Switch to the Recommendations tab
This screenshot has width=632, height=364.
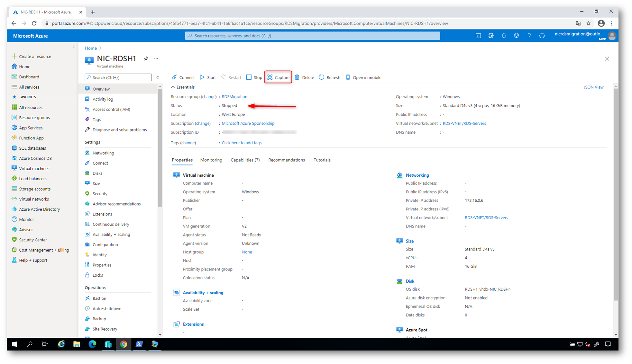click(287, 160)
